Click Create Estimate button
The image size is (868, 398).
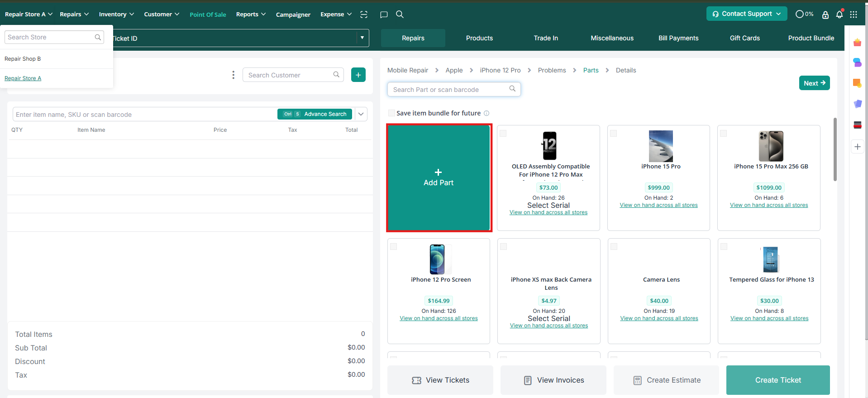tap(666, 380)
